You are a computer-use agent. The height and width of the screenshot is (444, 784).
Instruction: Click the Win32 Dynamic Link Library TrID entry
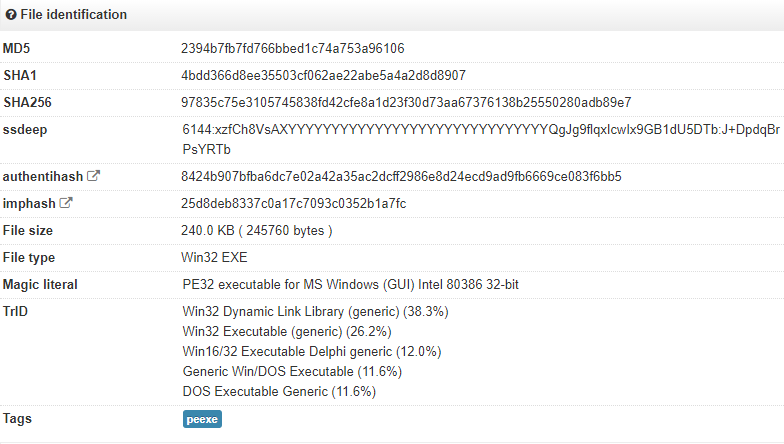[x=315, y=312]
